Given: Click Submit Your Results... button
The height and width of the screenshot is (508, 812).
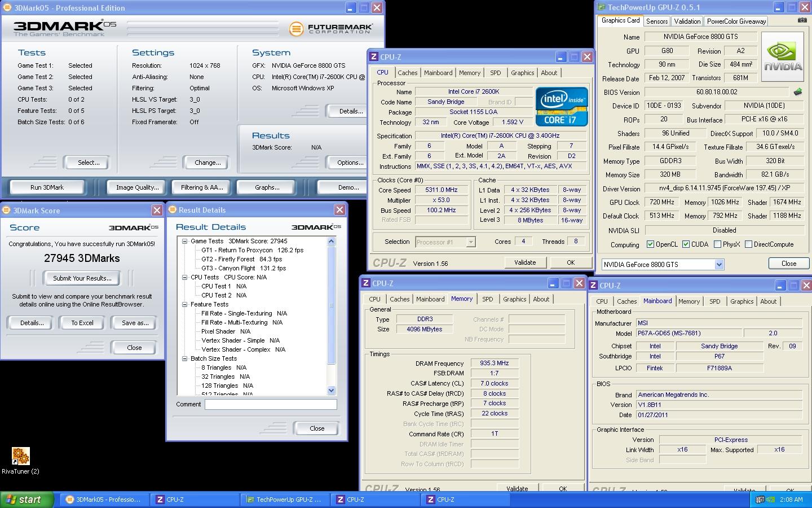Looking at the screenshot, I should click(x=82, y=278).
